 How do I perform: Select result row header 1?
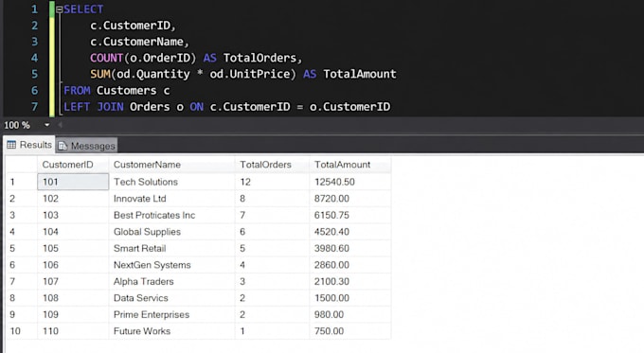click(x=22, y=182)
